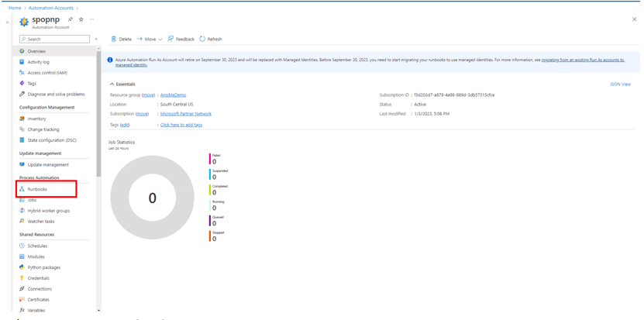Click move link next to Resource group
The height and width of the screenshot is (320, 644).
pos(149,95)
